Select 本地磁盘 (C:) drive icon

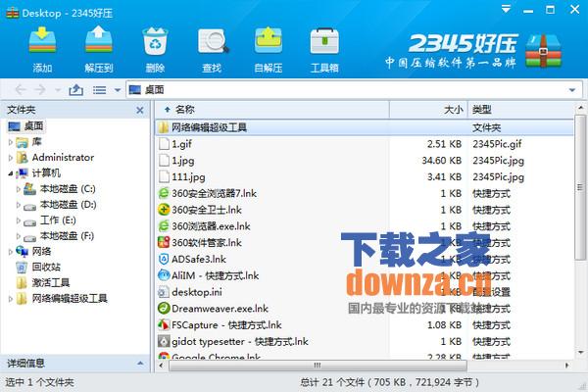point(30,189)
